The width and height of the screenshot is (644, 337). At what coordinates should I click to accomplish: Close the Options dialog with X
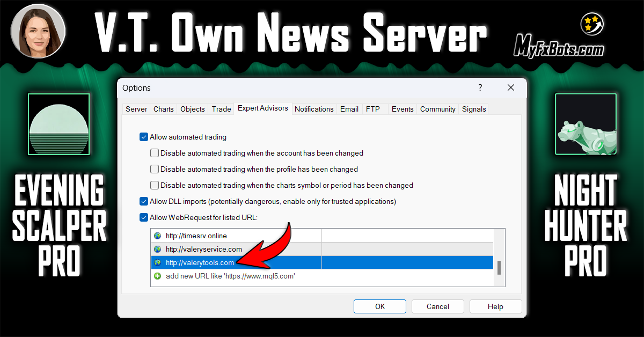[511, 87]
